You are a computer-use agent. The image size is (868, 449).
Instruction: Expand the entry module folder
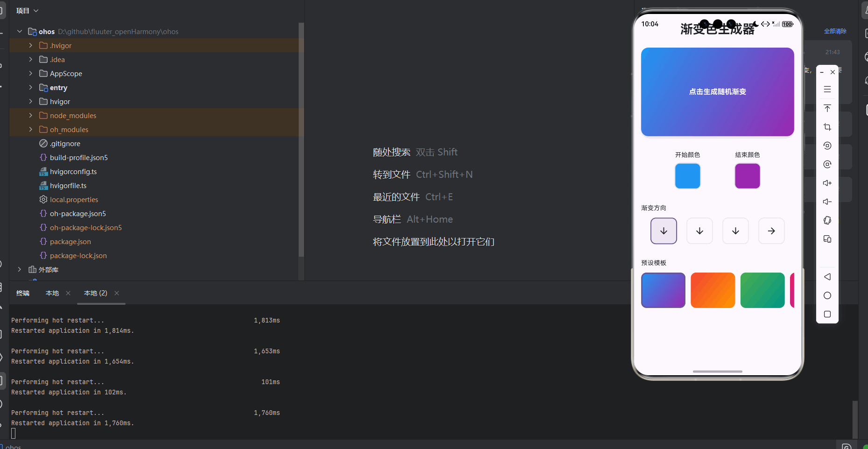[x=31, y=87]
